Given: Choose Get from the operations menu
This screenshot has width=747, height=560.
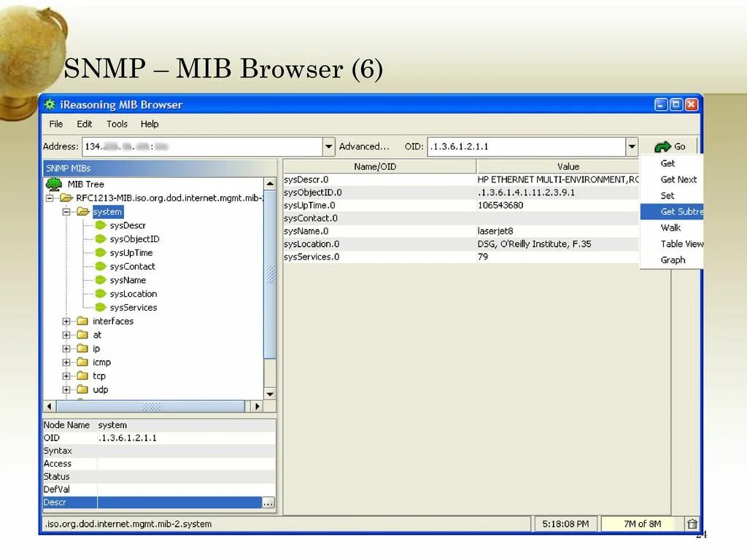Looking at the screenshot, I should [x=671, y=163].
